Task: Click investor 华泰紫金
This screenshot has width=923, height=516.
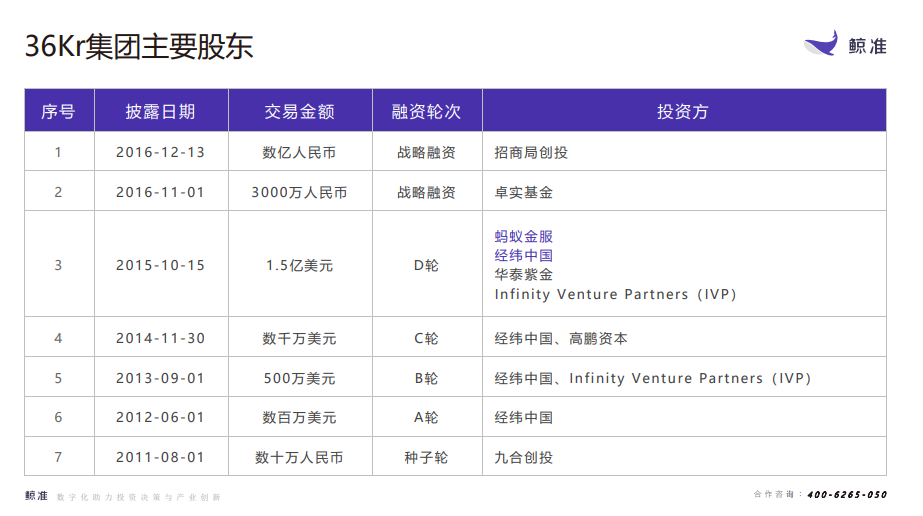Action: (x=523, y=274)
